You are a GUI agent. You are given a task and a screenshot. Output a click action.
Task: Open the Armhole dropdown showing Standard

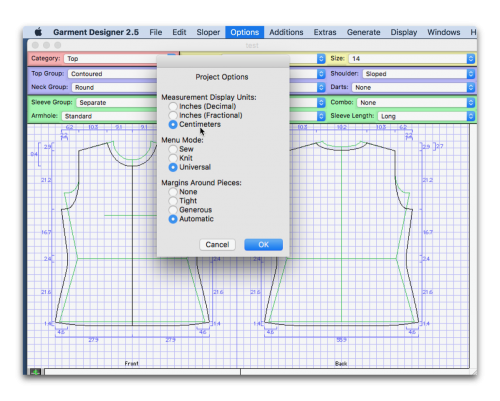click(x=110, y=116)
